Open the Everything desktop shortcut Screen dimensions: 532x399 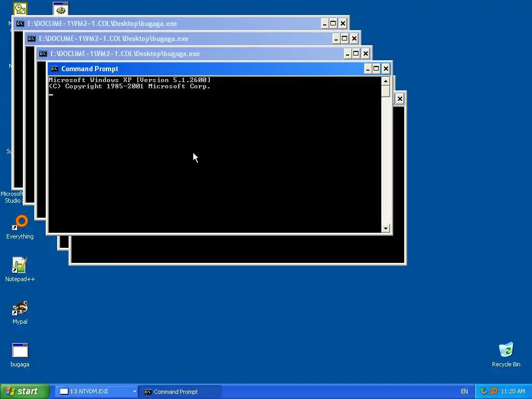click(20, 227)
